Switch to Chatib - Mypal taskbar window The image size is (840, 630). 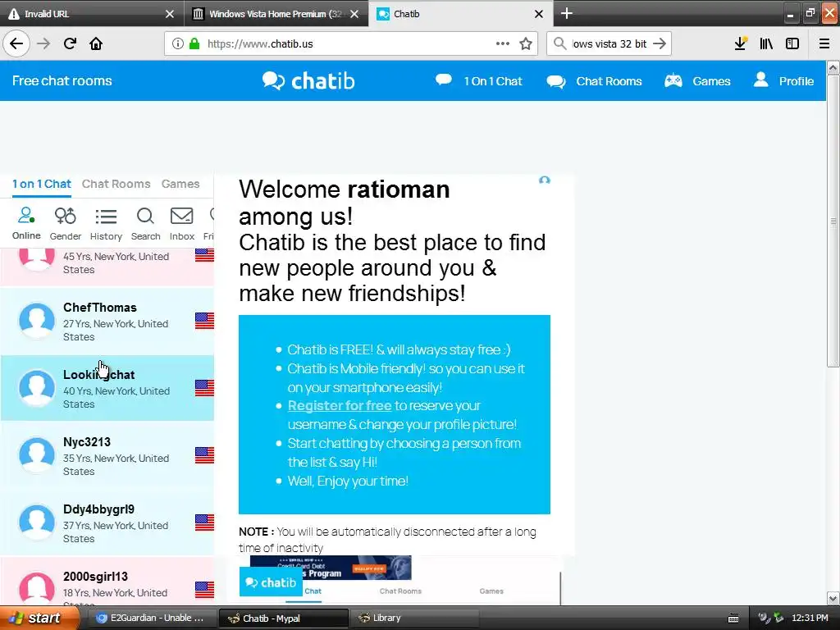[283, 619]
